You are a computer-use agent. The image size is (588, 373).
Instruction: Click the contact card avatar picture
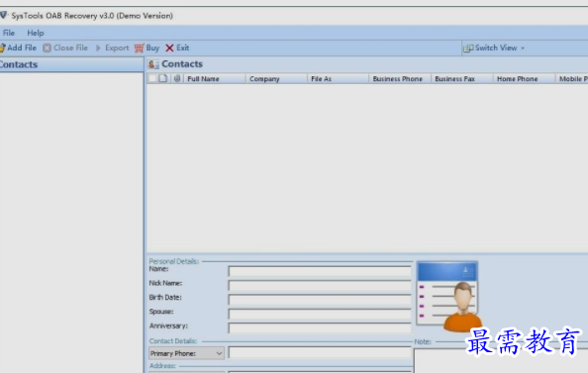448,296
